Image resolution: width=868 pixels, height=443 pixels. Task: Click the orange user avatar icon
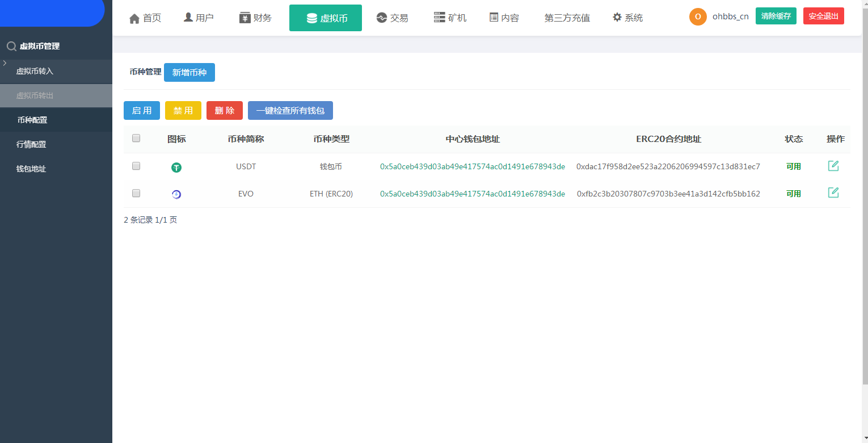697,16
